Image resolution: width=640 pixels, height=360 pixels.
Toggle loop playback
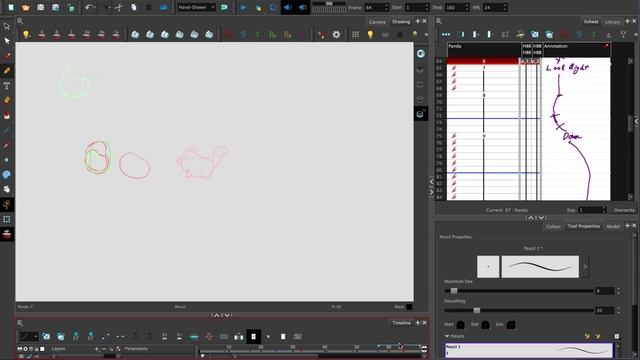(273, 7)
